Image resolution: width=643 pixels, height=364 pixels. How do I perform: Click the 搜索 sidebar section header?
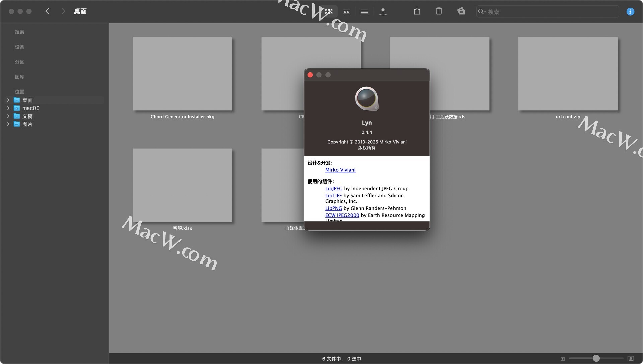[19, 32]
